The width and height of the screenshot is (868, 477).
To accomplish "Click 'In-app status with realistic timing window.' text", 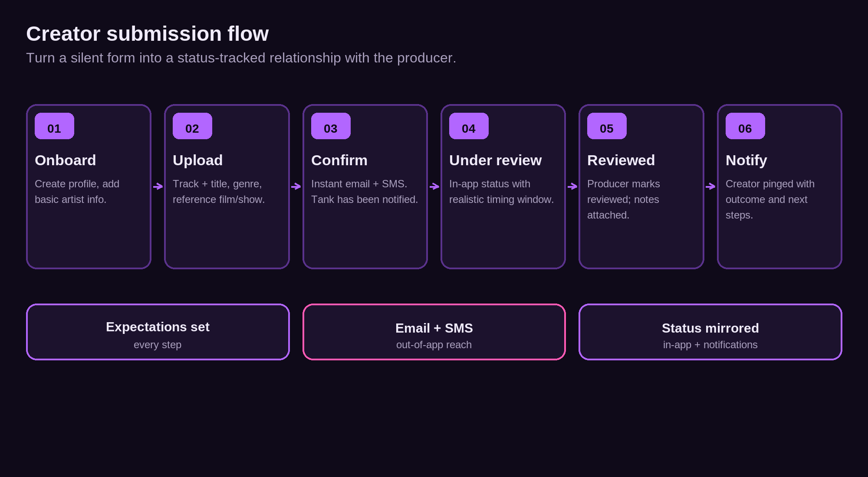I will click(x=502, y=192).
